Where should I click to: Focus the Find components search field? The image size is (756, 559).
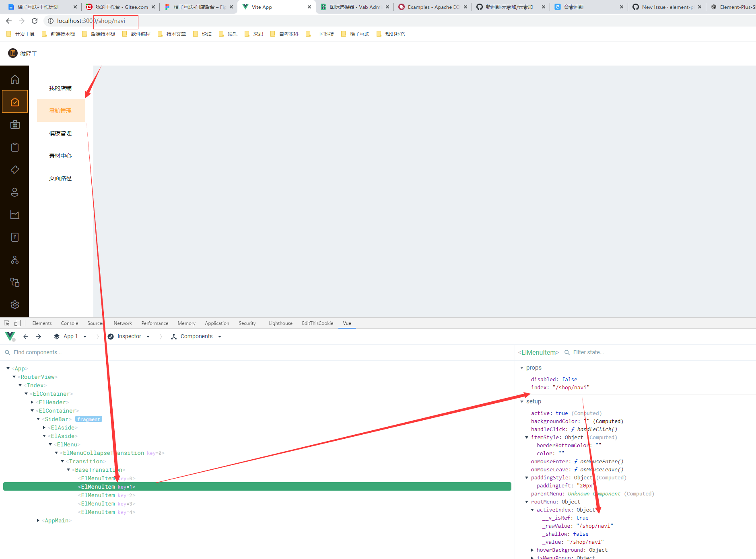(x=257, y=353)
